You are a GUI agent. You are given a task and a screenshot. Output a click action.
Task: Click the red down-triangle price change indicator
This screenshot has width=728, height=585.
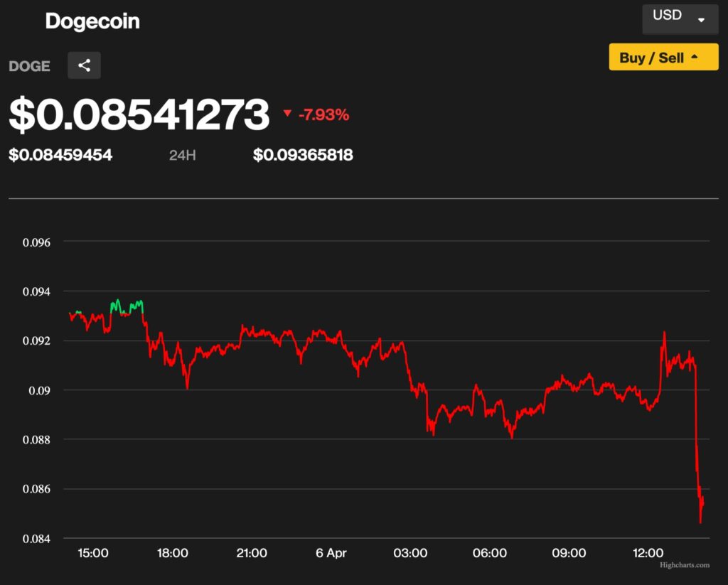tap(287, 114)
